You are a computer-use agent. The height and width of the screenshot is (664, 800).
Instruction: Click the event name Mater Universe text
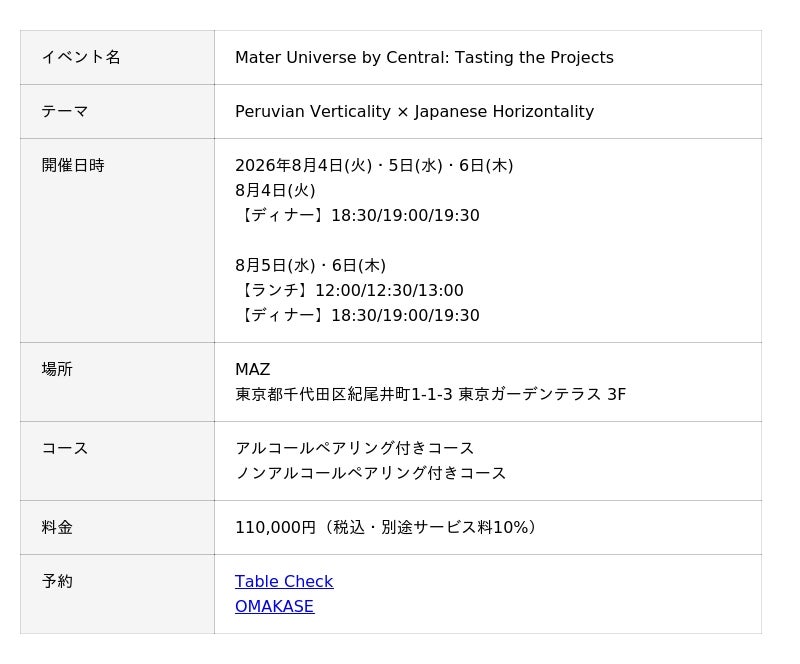(x=424, y=57)
